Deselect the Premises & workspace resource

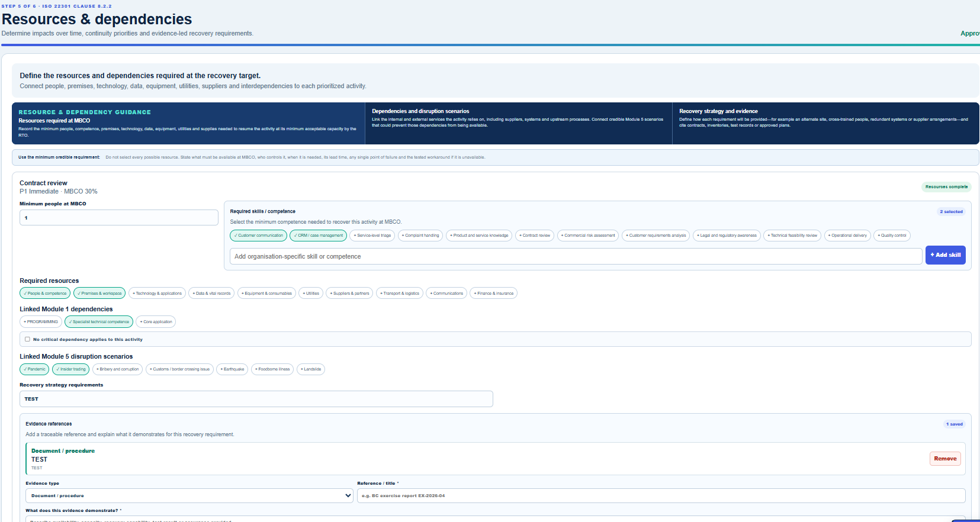99,294
